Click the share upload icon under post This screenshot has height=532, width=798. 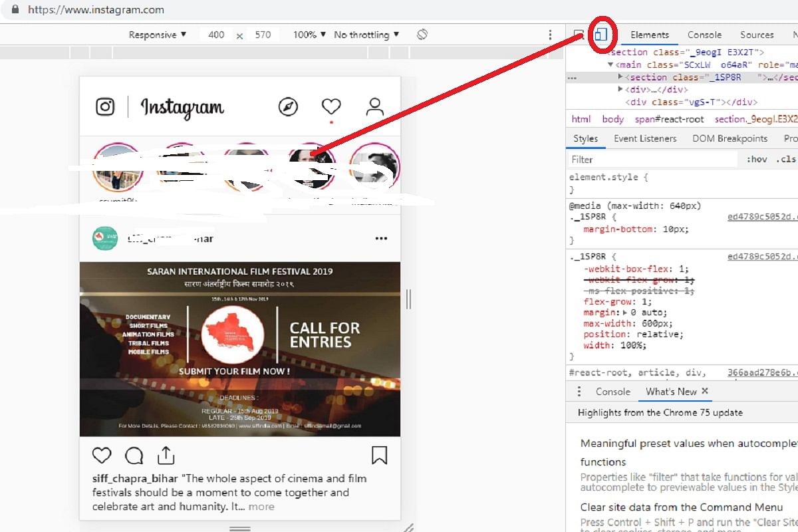pyautogui.click(x=166, y=455)
